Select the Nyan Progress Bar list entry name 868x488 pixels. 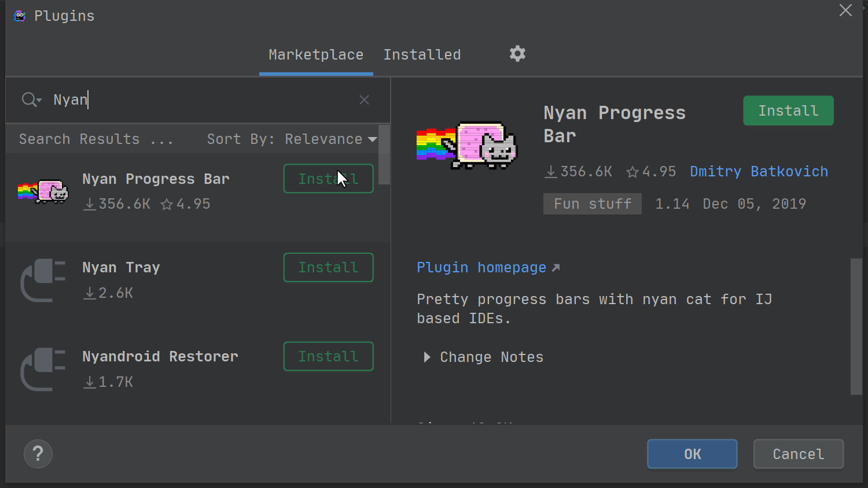pos(156,179)
